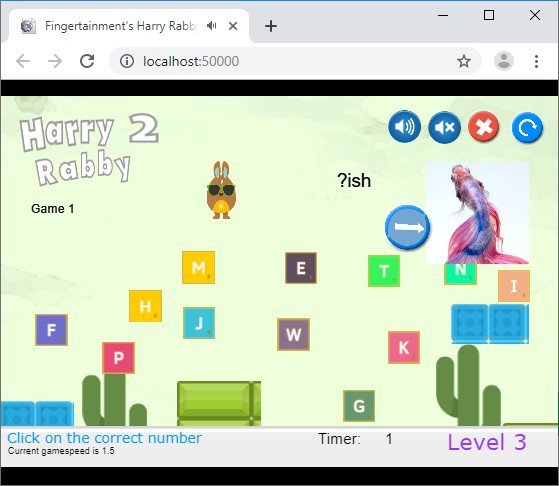
Task: Click the red P letter block
Action: (x=118, y=358)
